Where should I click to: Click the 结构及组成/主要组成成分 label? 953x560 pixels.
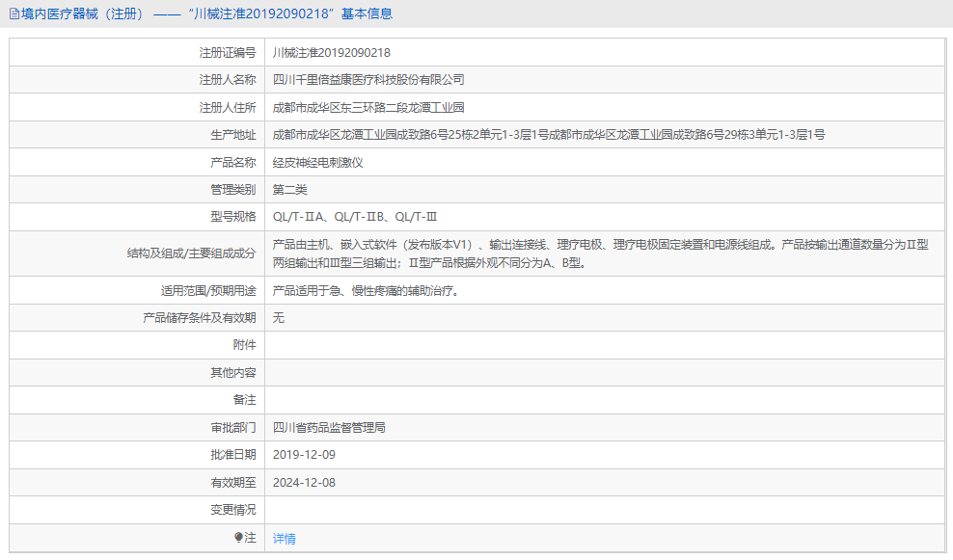191,253
